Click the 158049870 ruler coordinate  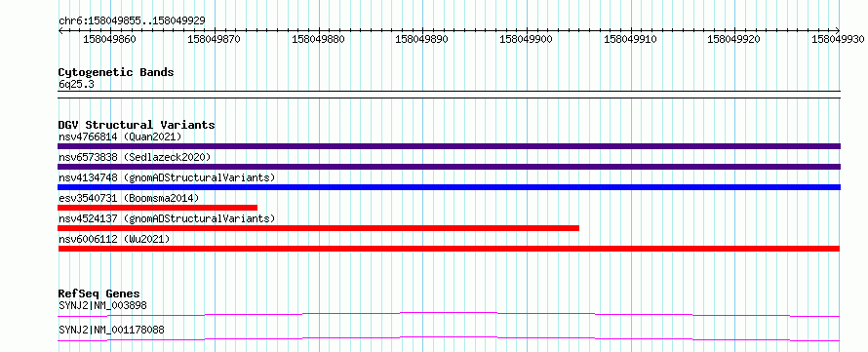(x=214, y=40)
